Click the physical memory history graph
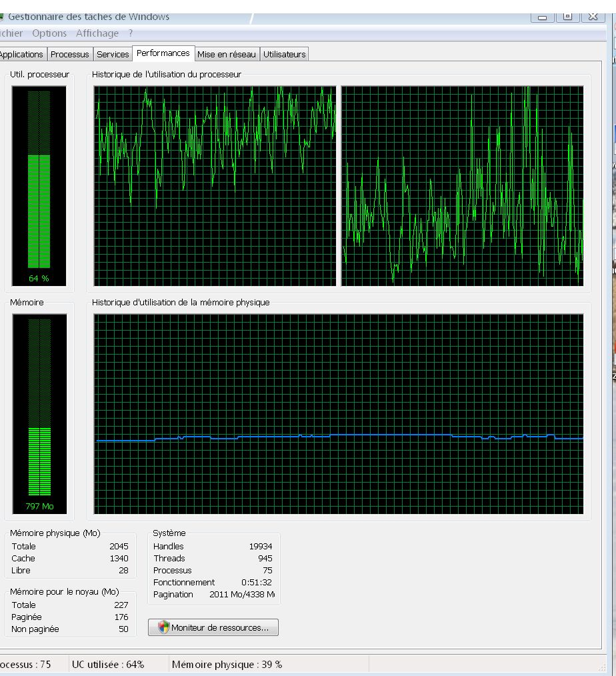 coord(339,414)
